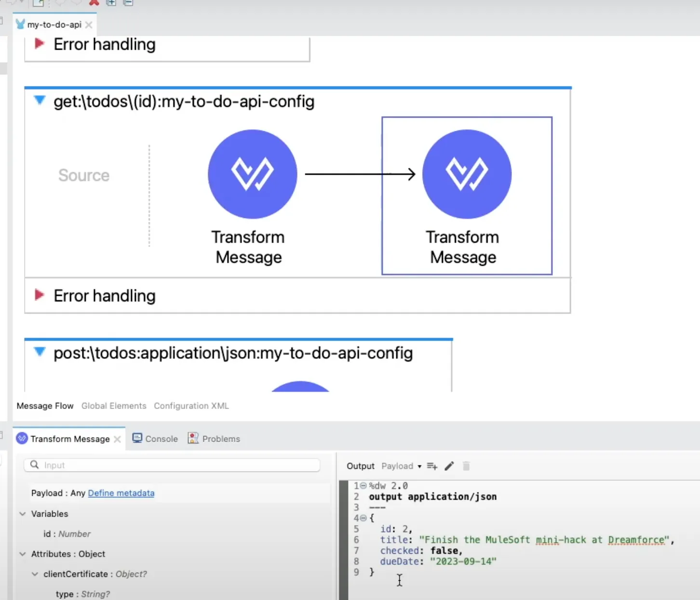Open the Problems panel tab
The height and width of the screenshot is (600, 700).
tap(214, 438)
